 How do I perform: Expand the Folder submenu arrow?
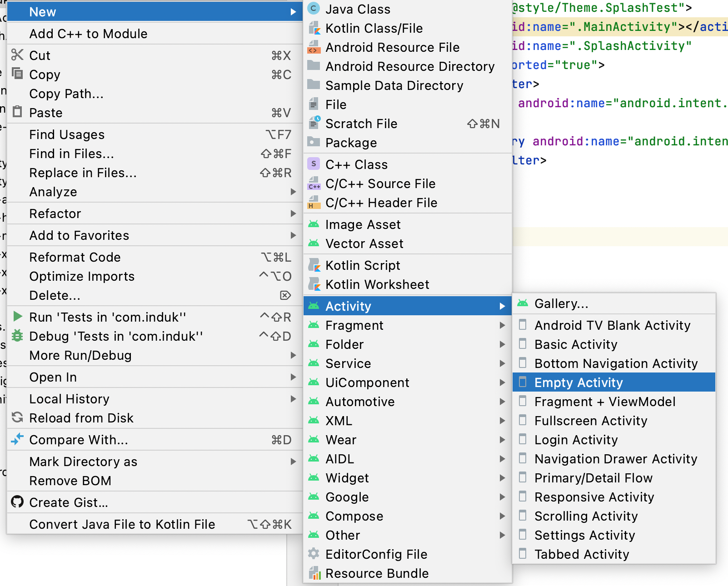(x=502, y=344)
